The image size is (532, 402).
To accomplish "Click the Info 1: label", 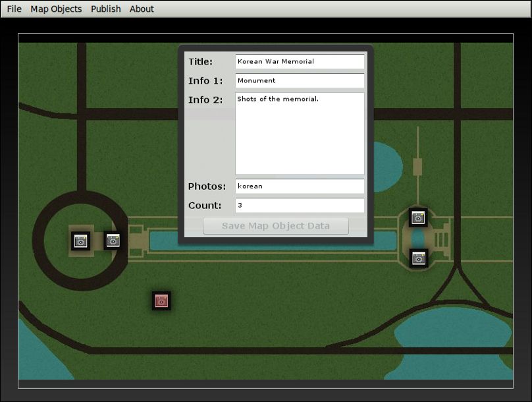I will [x=205, y=81].
